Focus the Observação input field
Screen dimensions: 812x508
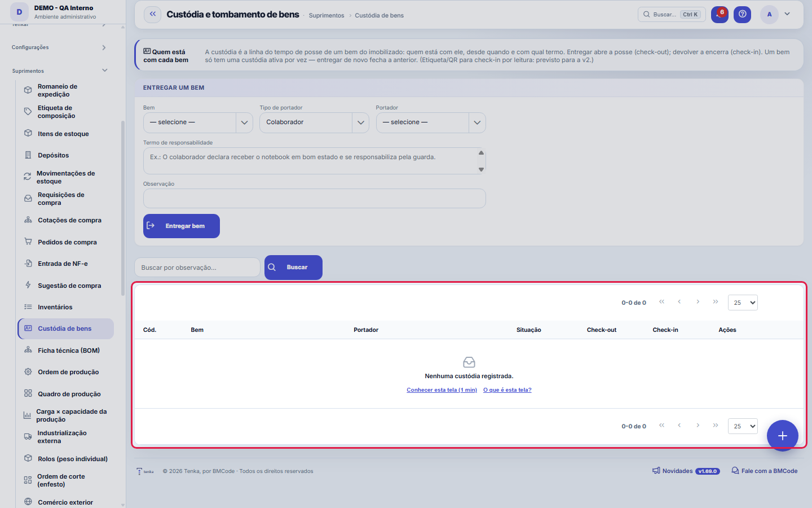pyautogui.click(x=314, y=198)
